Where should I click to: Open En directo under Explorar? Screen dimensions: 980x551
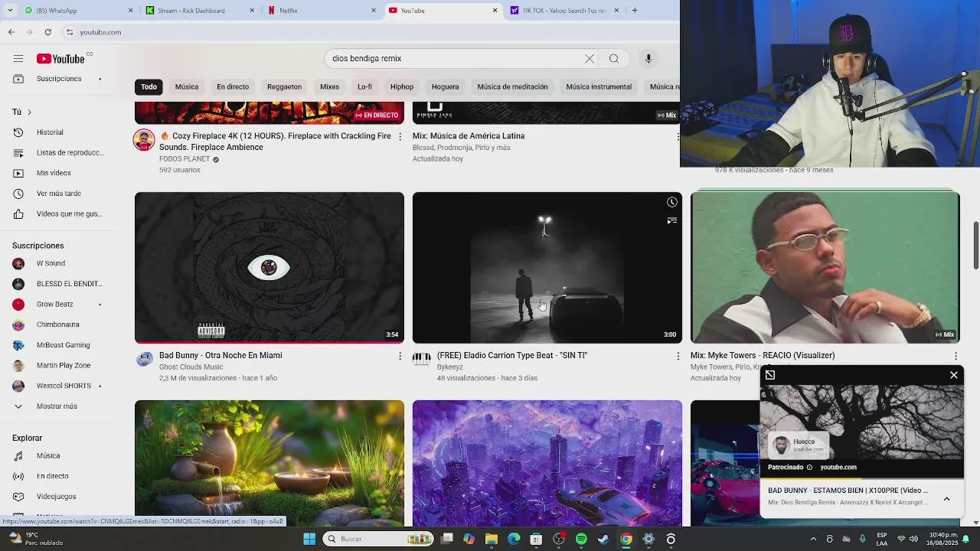(x=52, y=476)
